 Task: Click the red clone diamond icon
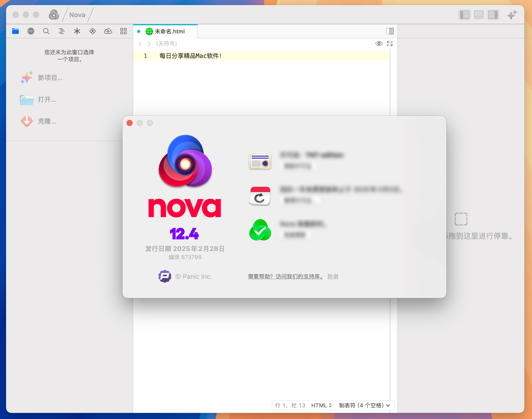coord(27,121)
